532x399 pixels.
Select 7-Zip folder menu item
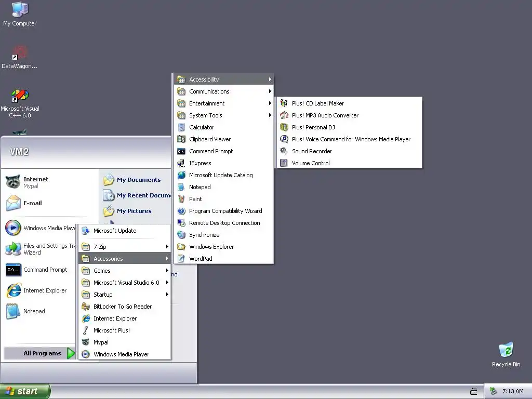pyautogui.click(x=124, y=247)
